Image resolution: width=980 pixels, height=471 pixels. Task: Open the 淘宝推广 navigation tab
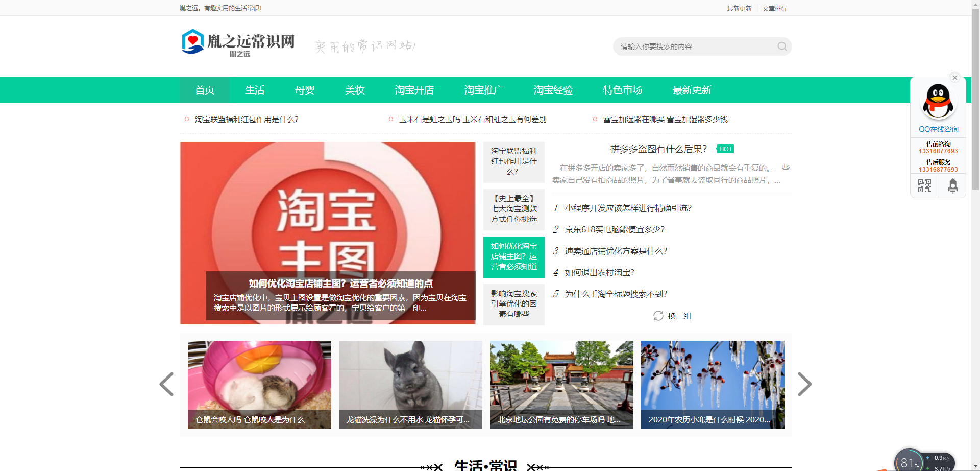coord(484,90)
